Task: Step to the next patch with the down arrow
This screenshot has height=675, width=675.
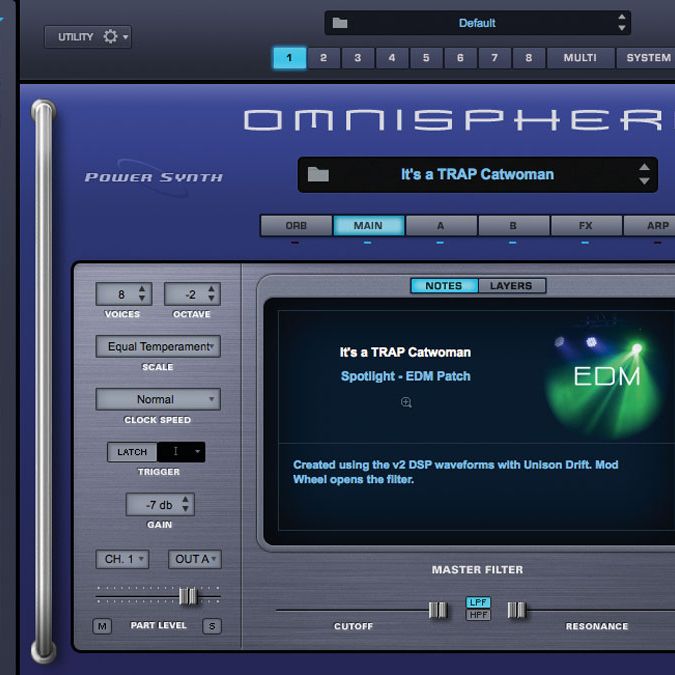Action: [644, 181]
